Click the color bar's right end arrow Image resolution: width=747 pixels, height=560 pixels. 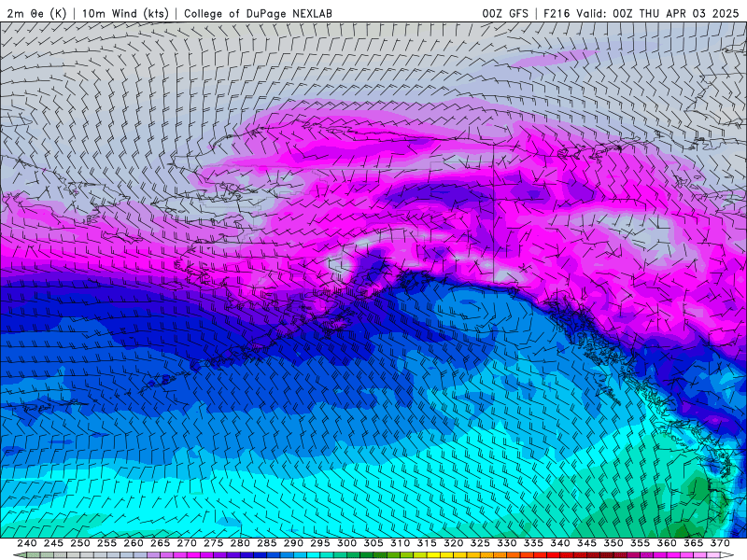coord(727,555)
